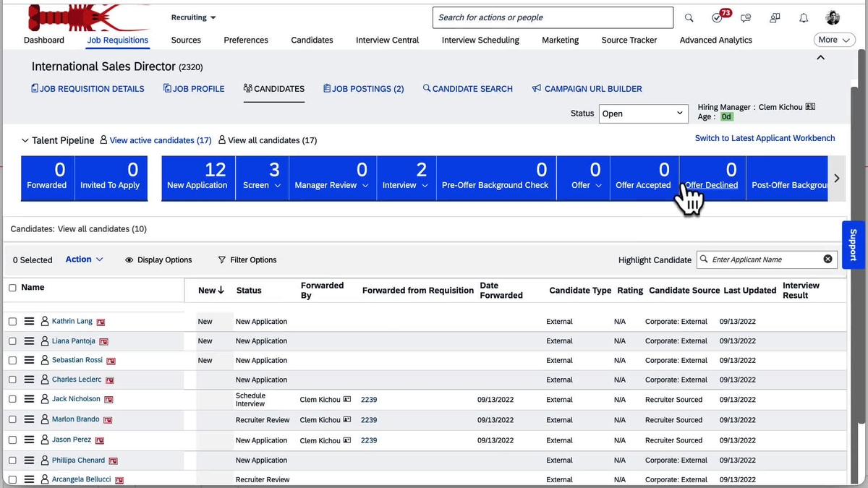Image resolution: width=868 pixels, height=488 pixels.
Task: Collapse the Talent Pipeline section
Action: 25,140
